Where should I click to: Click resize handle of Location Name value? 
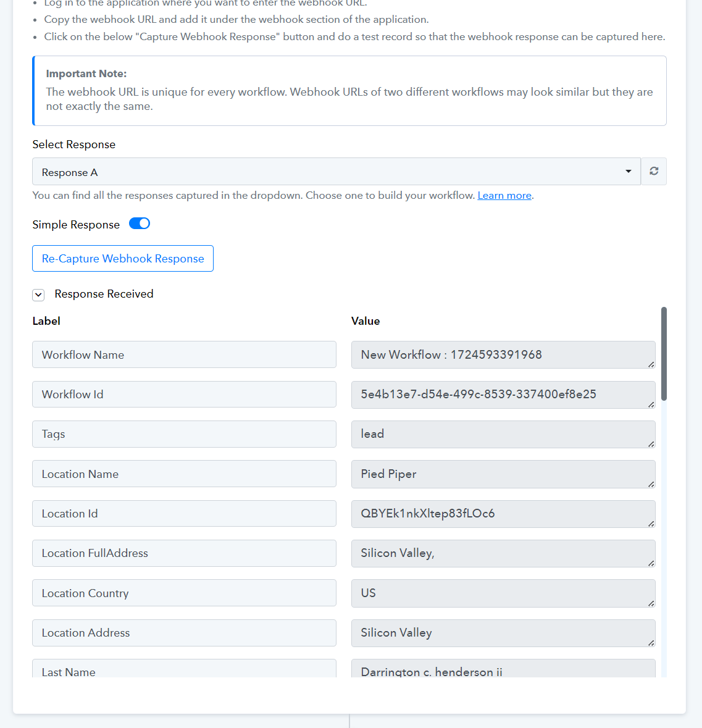(651, 483)
